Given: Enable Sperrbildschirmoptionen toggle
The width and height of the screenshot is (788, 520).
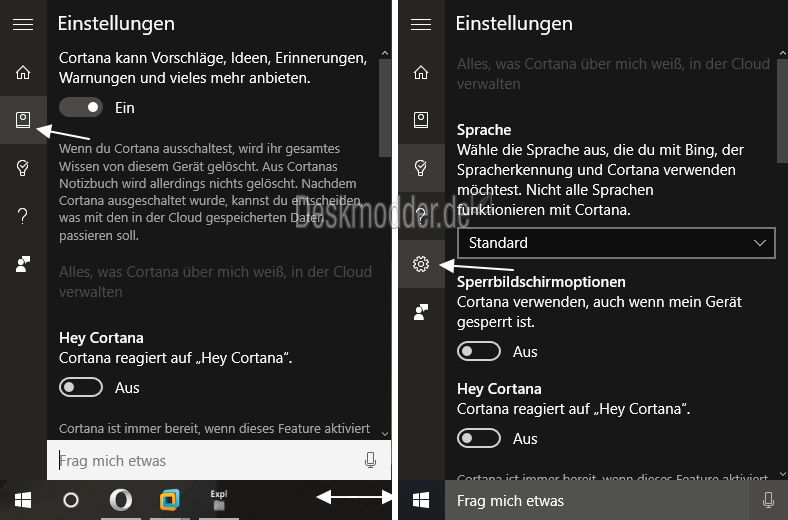Looking at the screenshot, I should tap(478, 351).
